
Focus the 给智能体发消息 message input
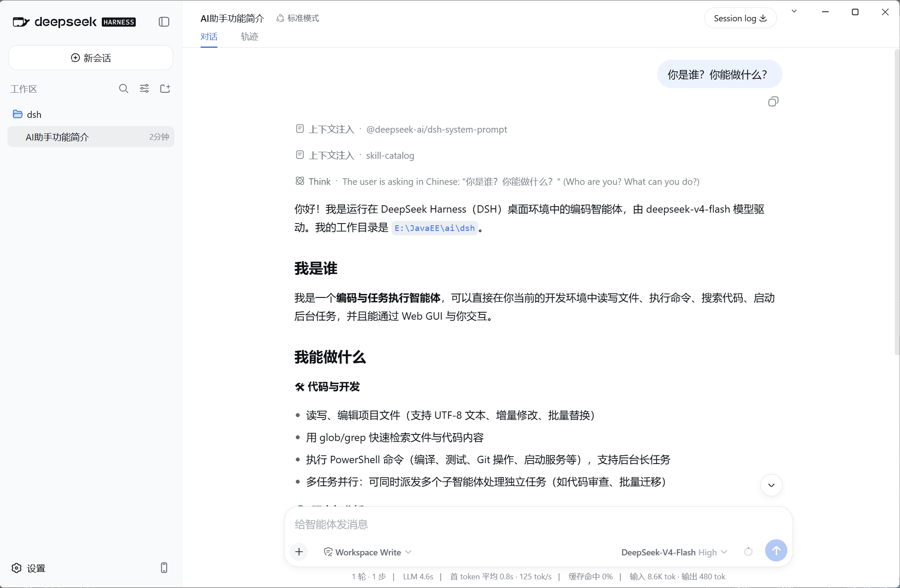click(x=538, y=525)
